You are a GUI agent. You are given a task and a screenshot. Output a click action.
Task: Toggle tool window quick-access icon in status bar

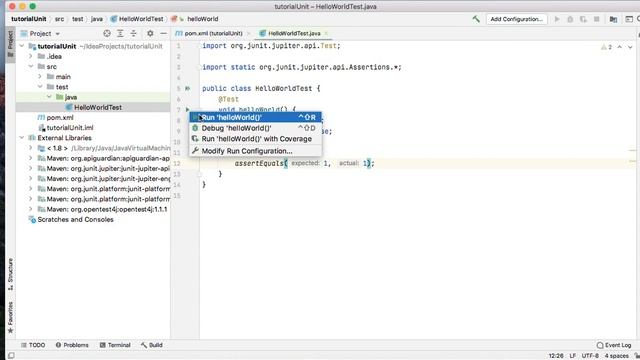click(11, 356)
